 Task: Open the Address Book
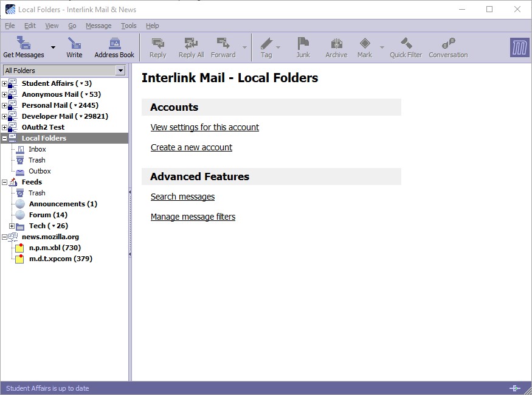114,47
